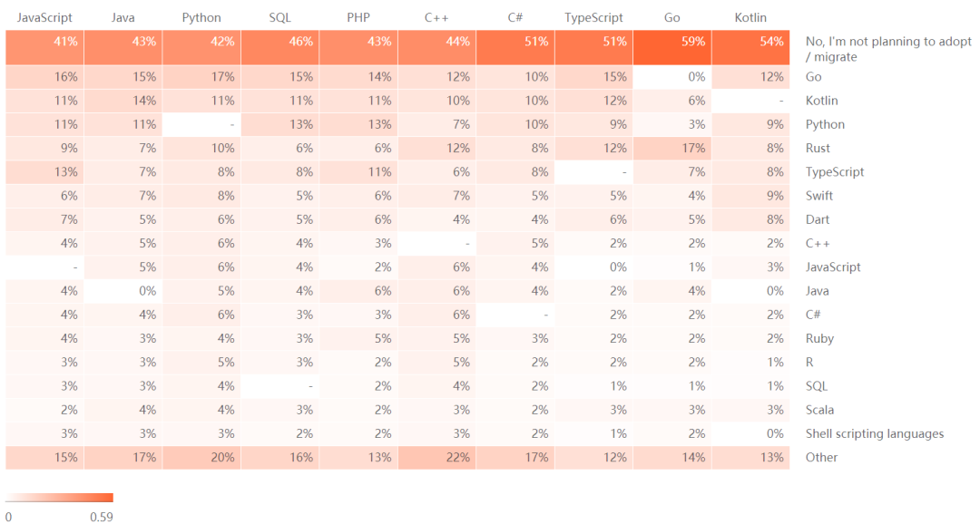Viewport: 980px width, 524px height.
Task: Click the 22% cell in the Other row
Action: (436, 457)
